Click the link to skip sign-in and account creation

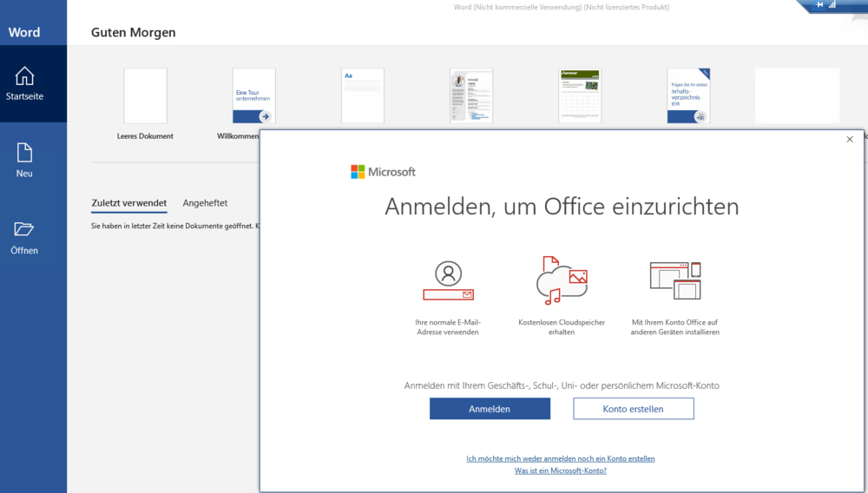coord(561,458)
